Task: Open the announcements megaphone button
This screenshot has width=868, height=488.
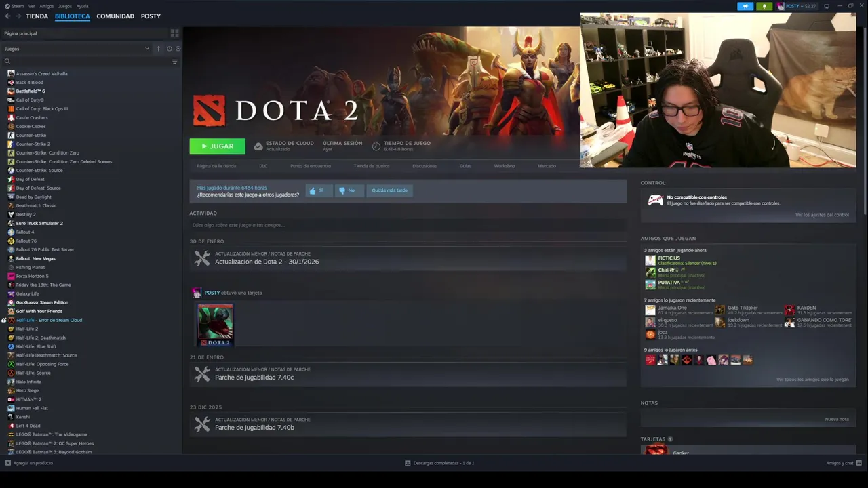Action: pos(745,6)
